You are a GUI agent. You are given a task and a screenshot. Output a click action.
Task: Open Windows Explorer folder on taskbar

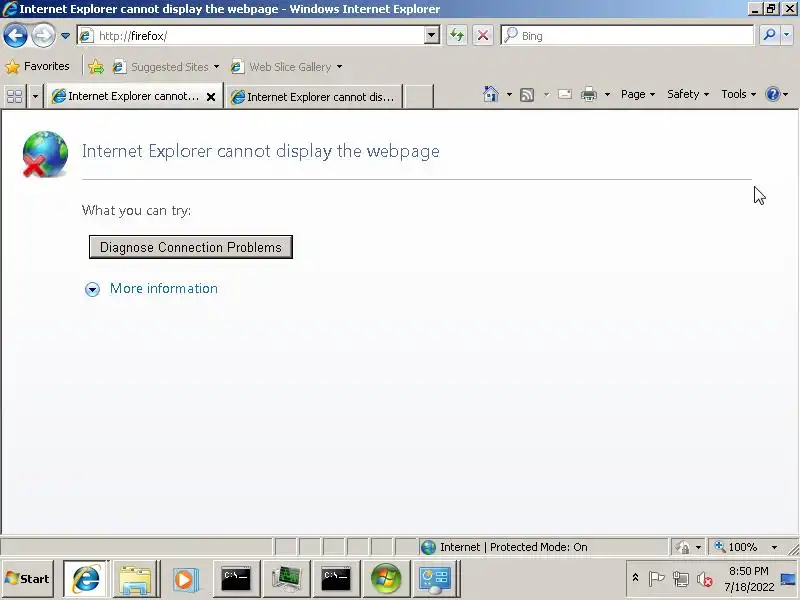[x=135, y=579]
